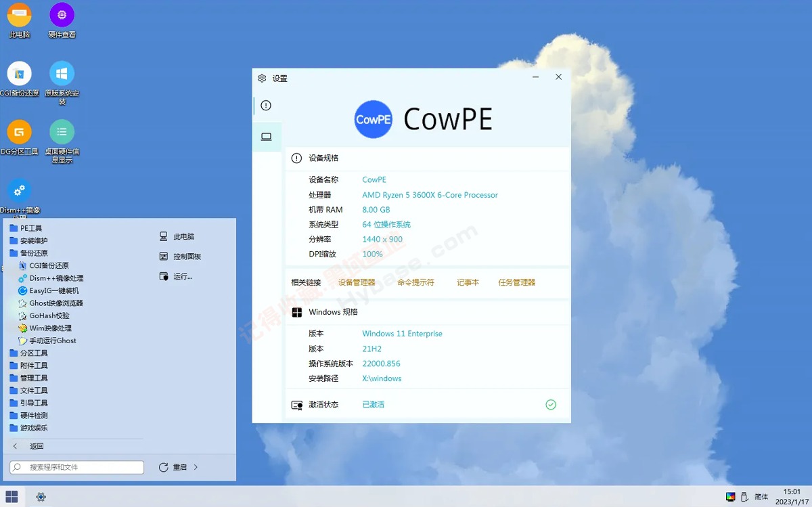Open 控制面板 in start menu
Screen dimensions: 812x507
(181, 257)
